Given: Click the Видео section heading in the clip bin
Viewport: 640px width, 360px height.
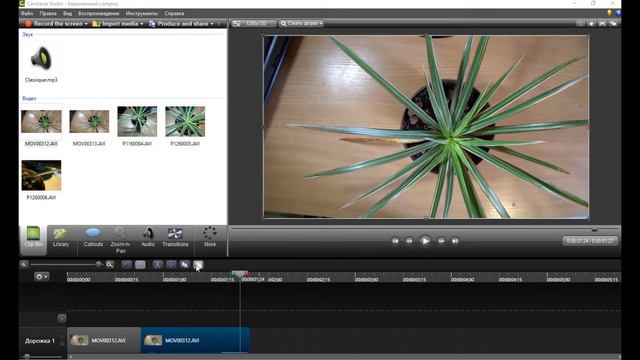Looking at the screenshot, I should pos(29,98).
